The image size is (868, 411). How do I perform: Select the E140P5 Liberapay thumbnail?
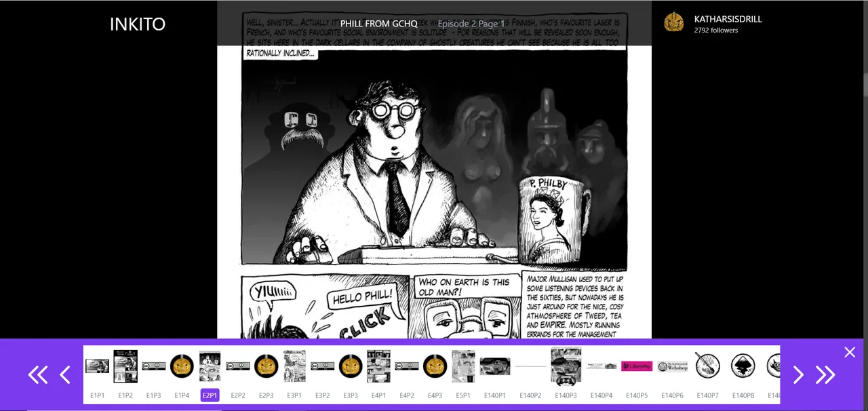coord(637,366)
